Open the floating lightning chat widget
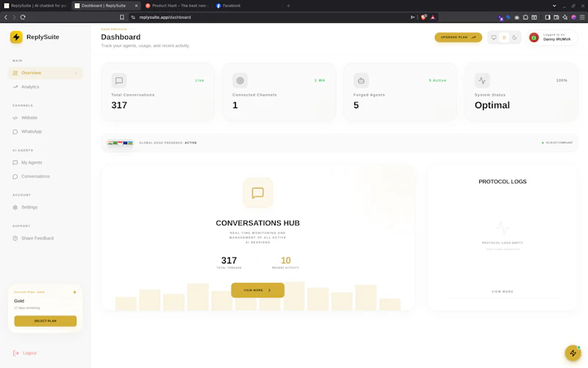 (x=573, y=353)
